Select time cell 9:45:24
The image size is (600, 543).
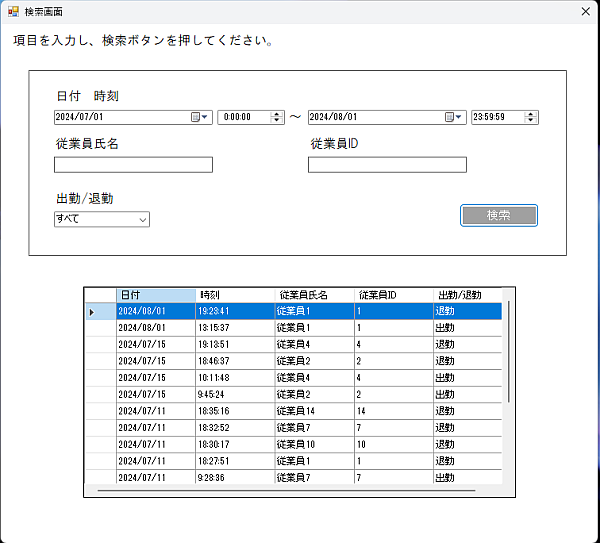[x=235, y=395]
